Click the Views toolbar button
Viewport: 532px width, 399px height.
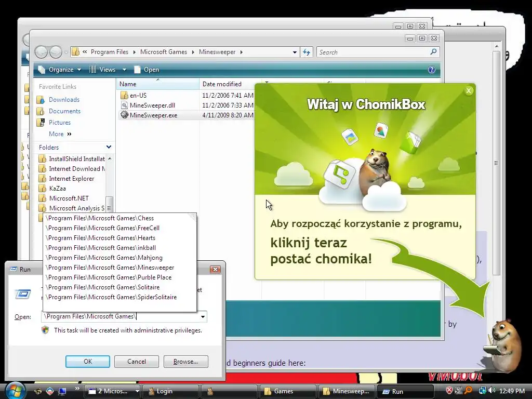pos(103,70)
